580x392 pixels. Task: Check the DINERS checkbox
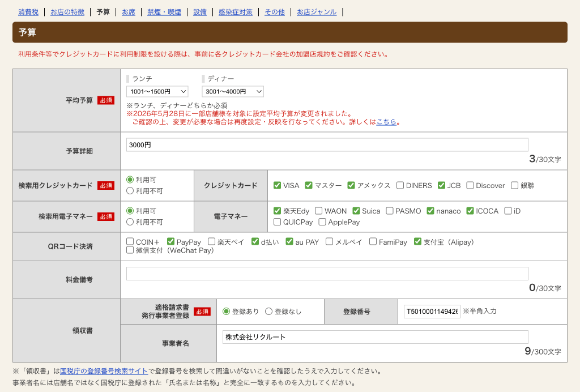click(400, 185)
